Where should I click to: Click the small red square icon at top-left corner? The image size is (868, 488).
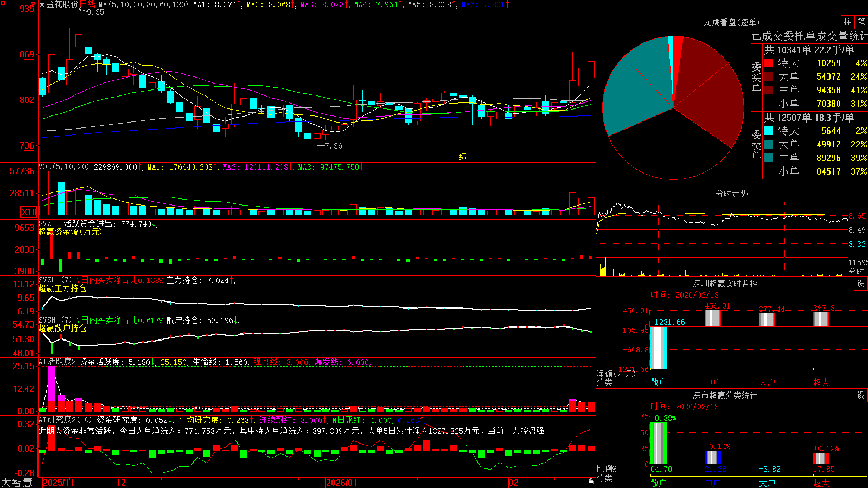point(3,3)
